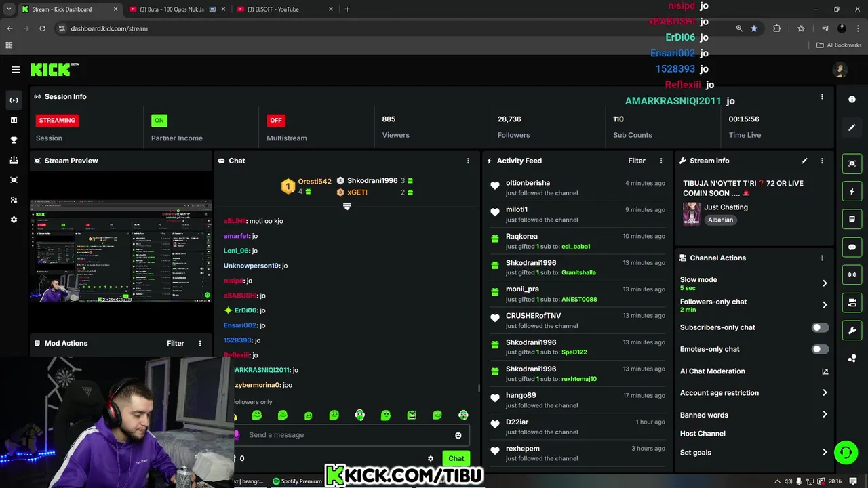Open the Channel Actions three-dot menu
The image size is (868, 488).
[x=822, y=258]
